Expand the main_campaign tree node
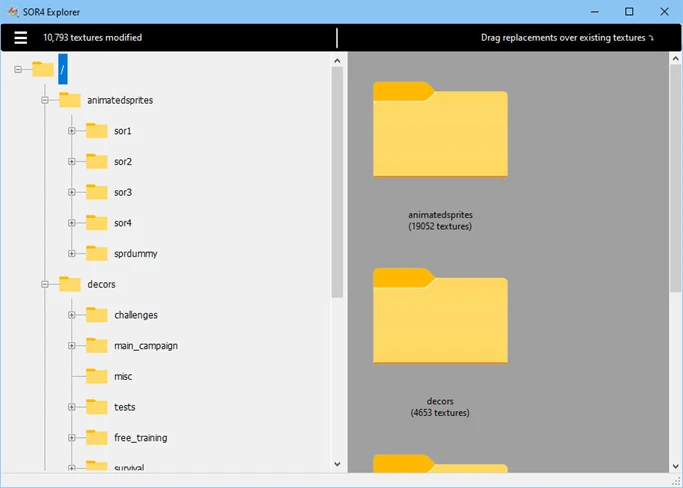 click(72, 346)
